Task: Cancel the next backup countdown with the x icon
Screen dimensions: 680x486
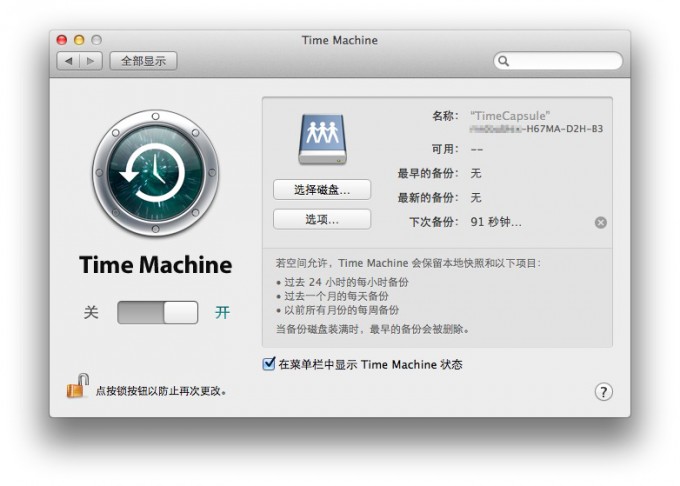Action: [600, 222]
